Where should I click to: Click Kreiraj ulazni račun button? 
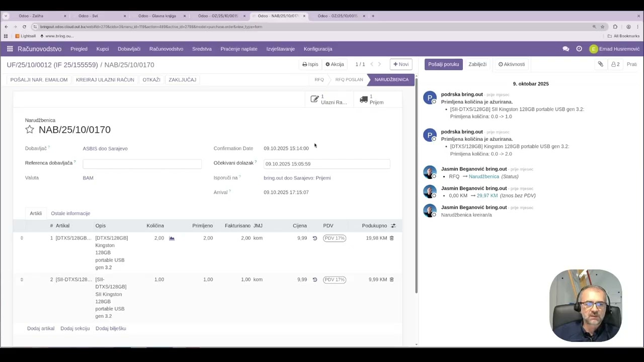pos(105,79)
